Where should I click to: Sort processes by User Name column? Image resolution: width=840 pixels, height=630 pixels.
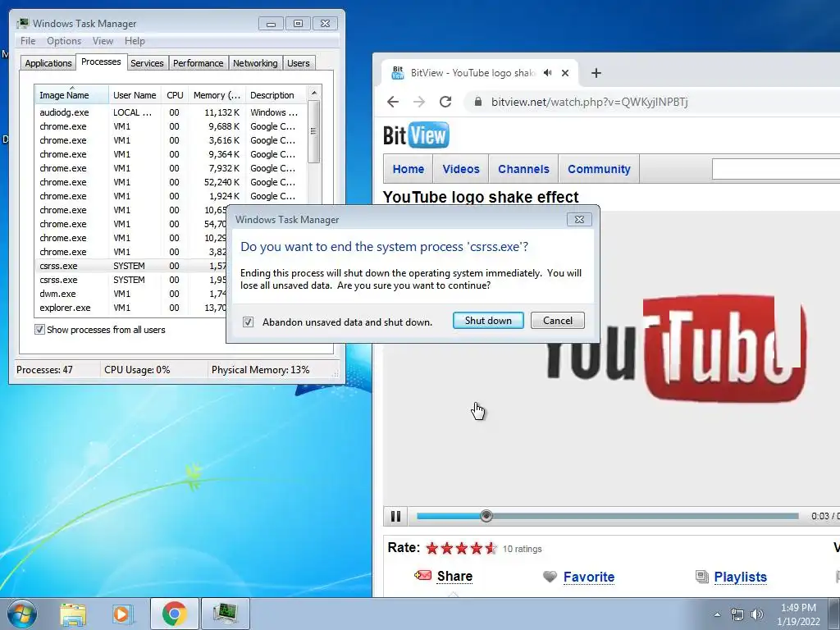tap(135, 95)
